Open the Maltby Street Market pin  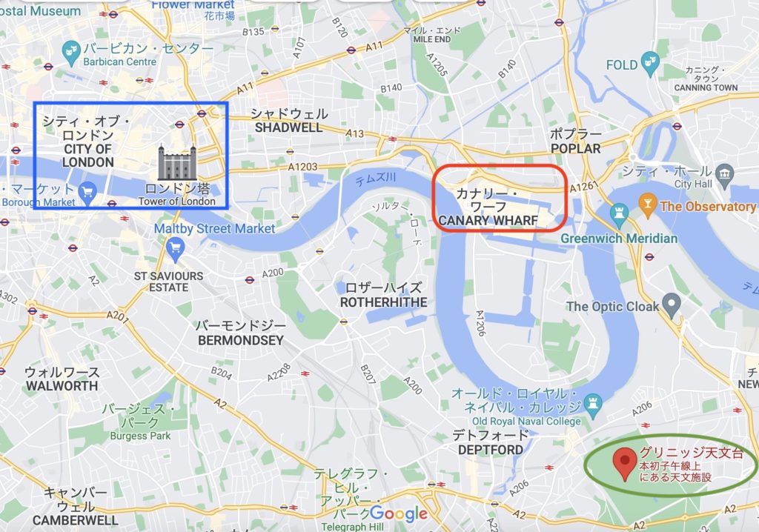click(x=175, y=249)
